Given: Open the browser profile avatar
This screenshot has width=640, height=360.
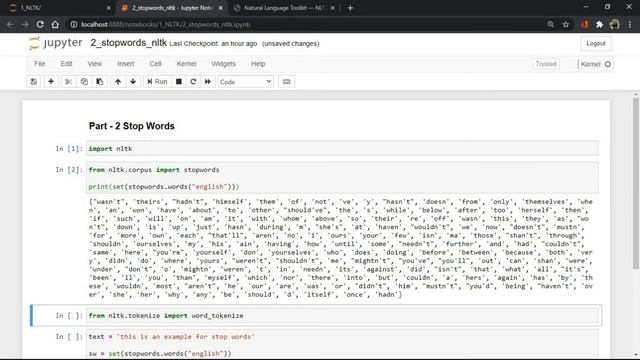Looking at the screenshot, I should point(614,24).
